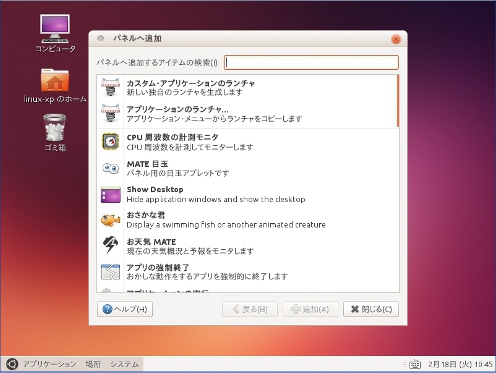This screenshot has height=373, width=496.
Task: Select the アプリケーションのランチャ... icon
Action: point(110,113)
